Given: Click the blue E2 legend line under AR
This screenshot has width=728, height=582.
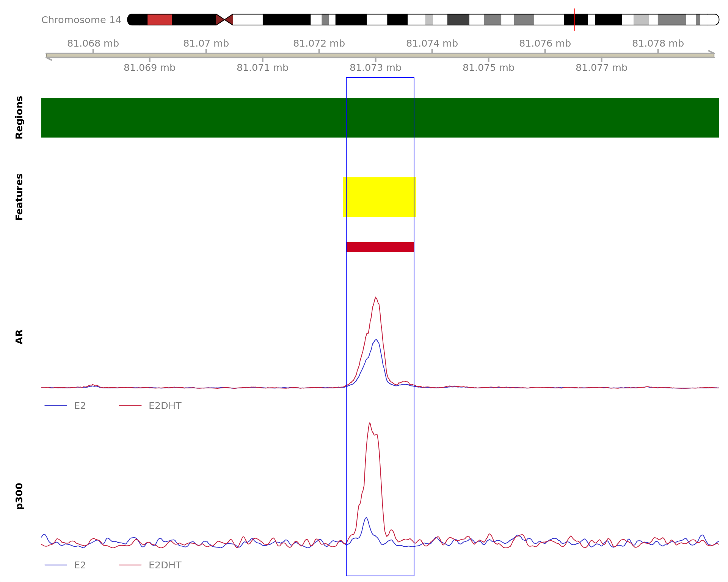Looking at the screenshot, I should [x=56, y=406].
